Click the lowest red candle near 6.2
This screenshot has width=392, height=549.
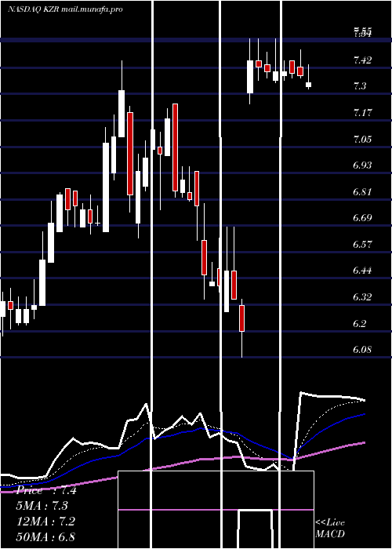pos(241,318)
